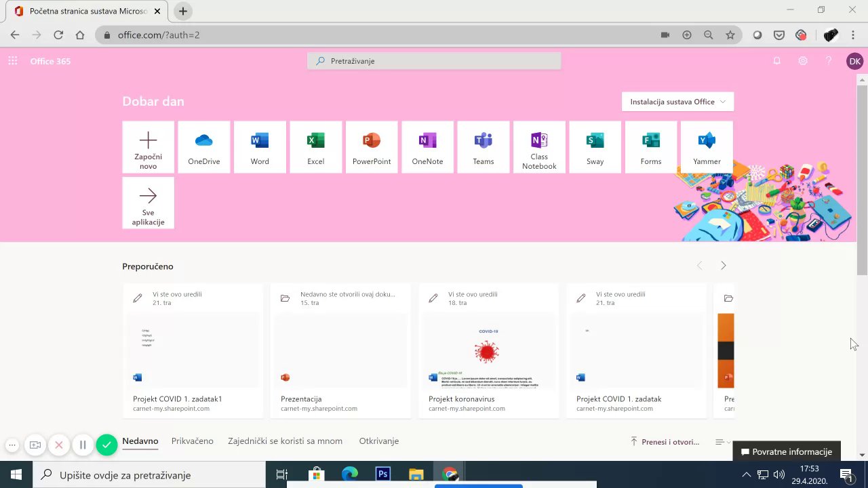Open Microsoft Edge from taskbar

tap(350, 474)
